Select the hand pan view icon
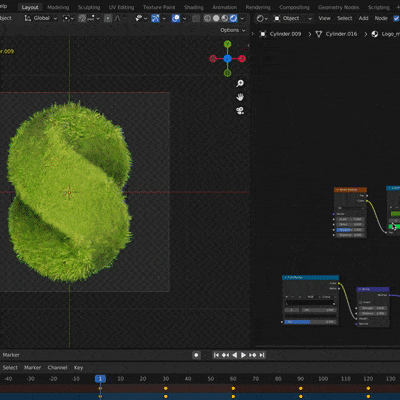The image size is (400, 400). (x=240, y=97)
